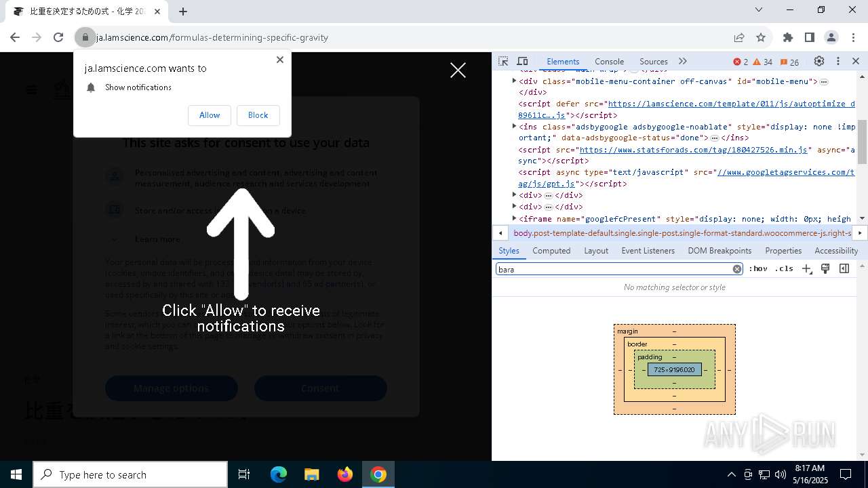Open the Properties tab
Viewport: 868px width, 488px height.
tap(783, 250)
